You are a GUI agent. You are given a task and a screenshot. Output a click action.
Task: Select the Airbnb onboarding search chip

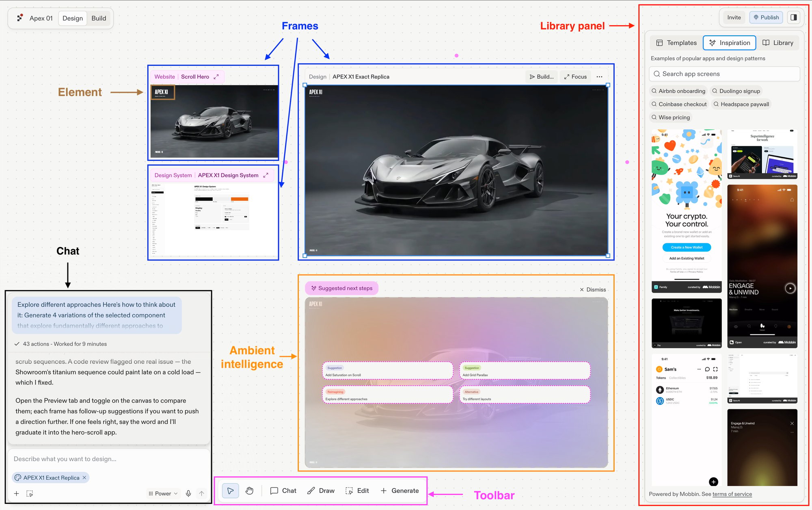point(678,91)
